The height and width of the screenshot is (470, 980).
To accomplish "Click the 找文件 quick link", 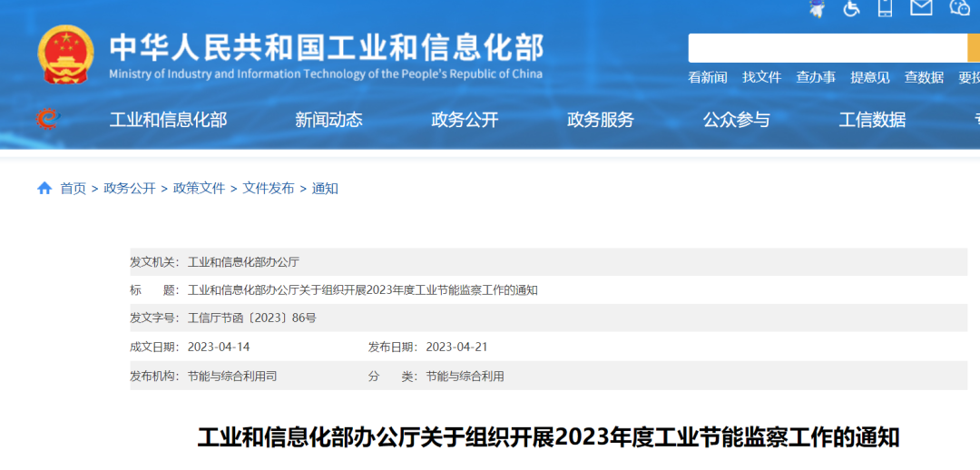I will point(762,77).
